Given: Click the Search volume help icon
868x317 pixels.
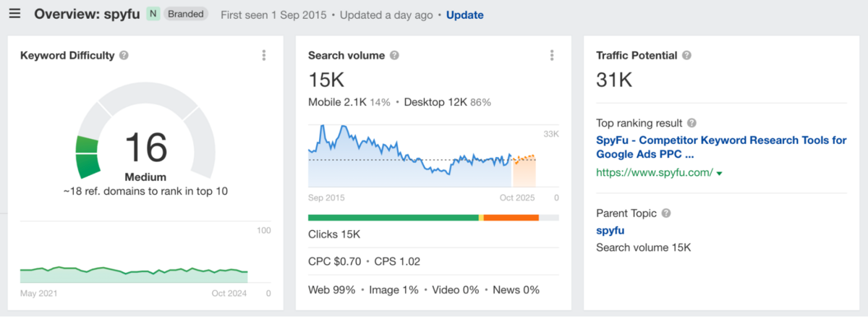Looking at the screenshot, I should 394,56.
